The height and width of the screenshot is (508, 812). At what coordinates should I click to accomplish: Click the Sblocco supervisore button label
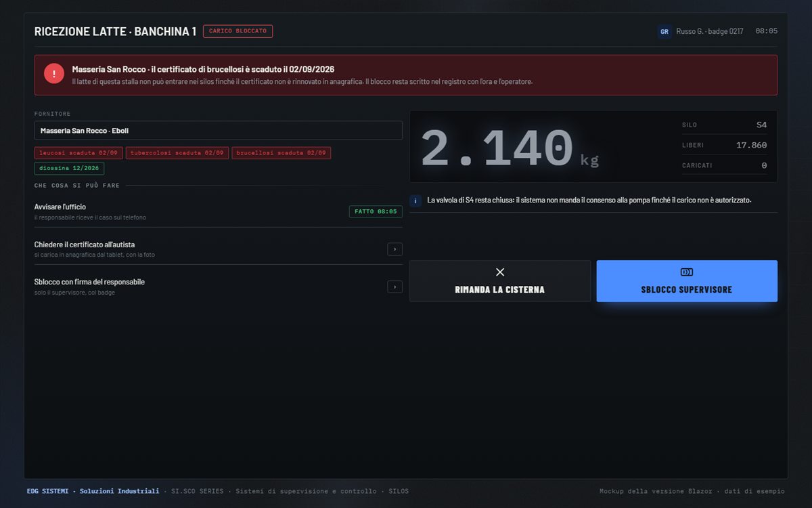[x=687, y=290]
